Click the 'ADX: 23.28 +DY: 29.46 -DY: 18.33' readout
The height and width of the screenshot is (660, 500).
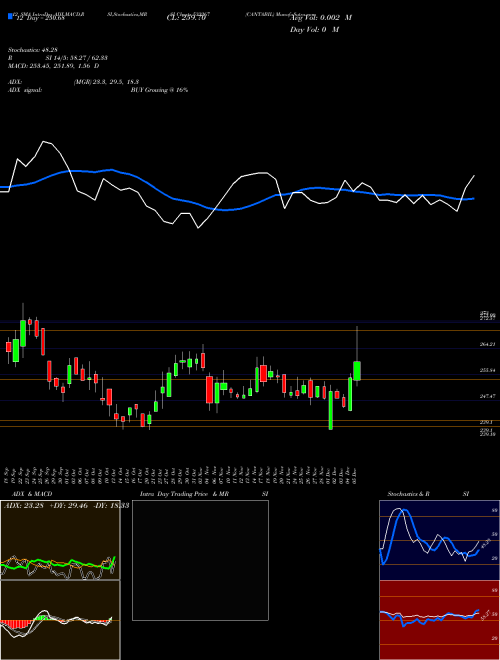[66, 505]
